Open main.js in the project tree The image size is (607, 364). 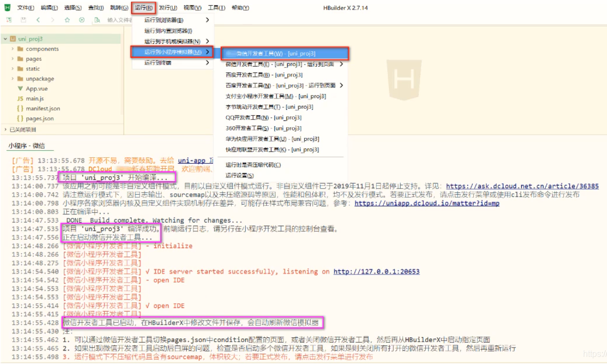[35, 99]
